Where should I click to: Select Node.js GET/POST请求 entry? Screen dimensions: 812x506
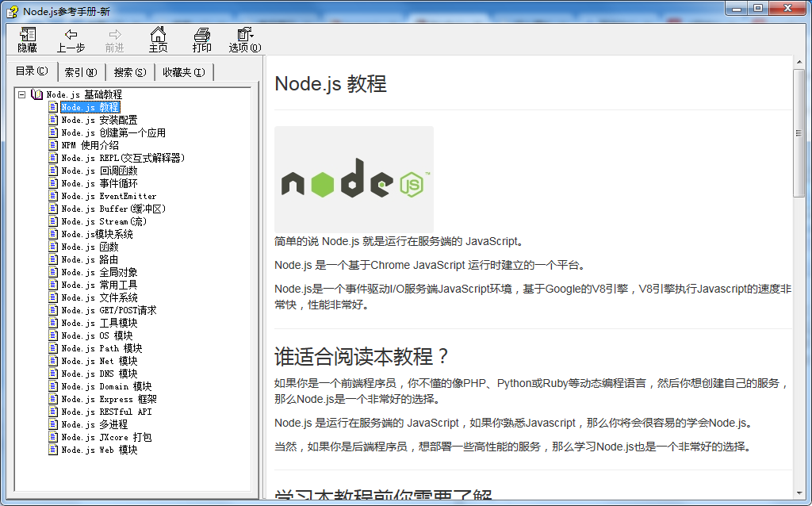tap(109, 310)
